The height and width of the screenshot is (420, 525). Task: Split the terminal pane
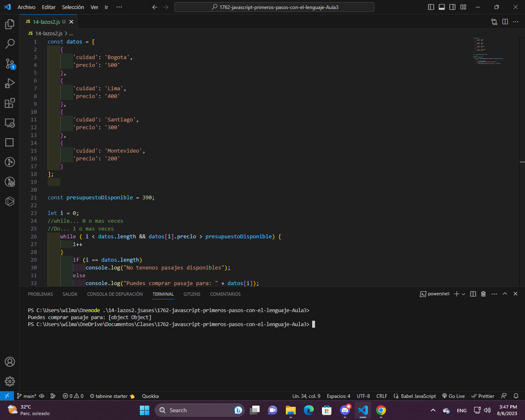click(x=473, y=294)
